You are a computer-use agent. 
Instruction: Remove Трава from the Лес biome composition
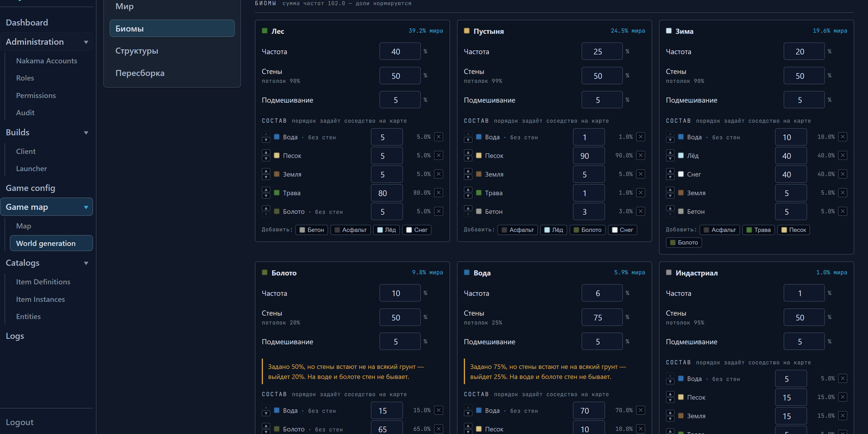click(439, 193)
